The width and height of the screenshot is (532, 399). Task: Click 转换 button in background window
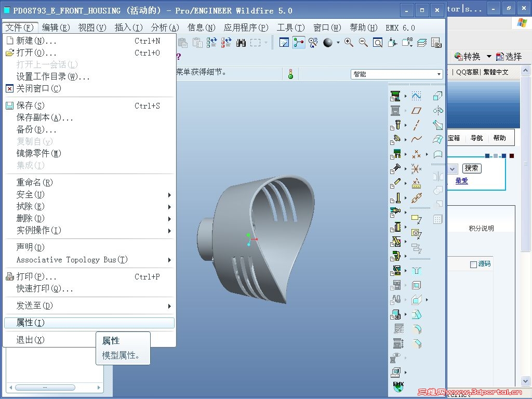pyautogui.click(x=468, y=56)
